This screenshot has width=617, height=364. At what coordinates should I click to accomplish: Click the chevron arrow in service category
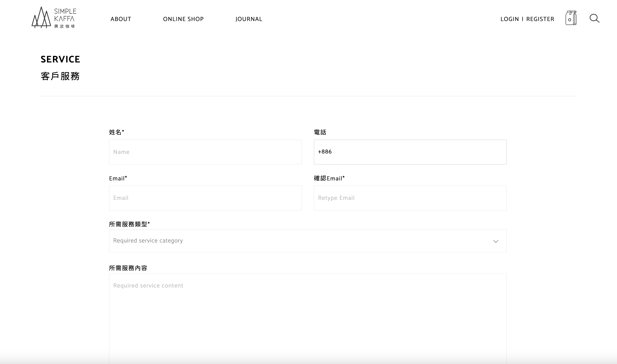(x=496, y=241)
